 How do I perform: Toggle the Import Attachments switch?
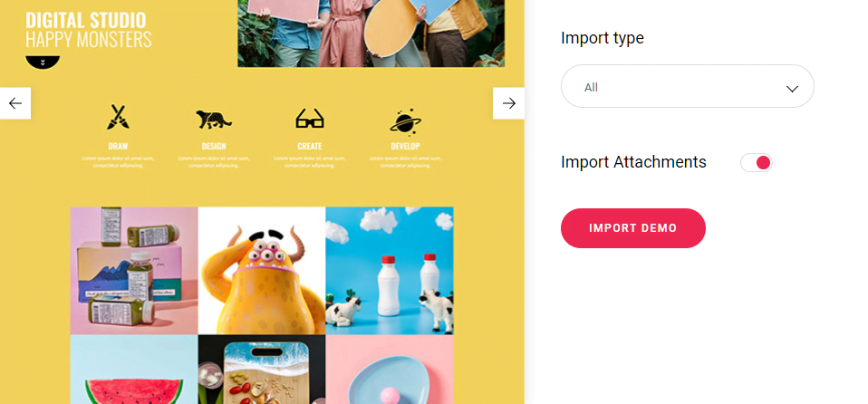[757, 163]
